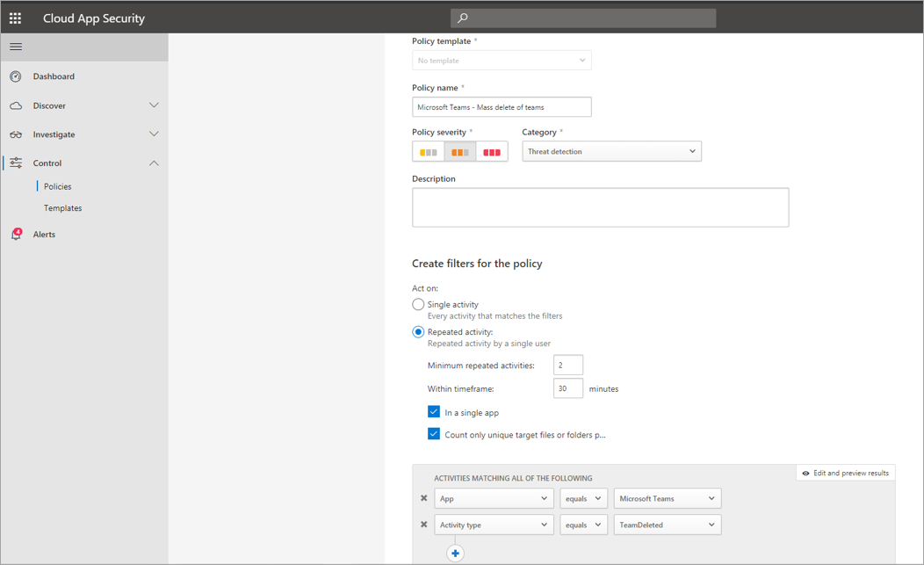924x565 pixels.
Task: Open Alerts with the bell icon
Action: point(15,234)
